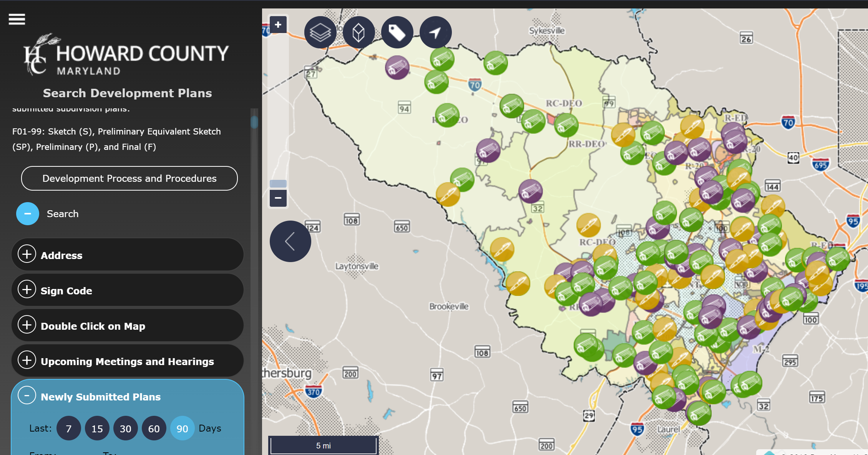Select last 90 days filter

tap(183, 428)
